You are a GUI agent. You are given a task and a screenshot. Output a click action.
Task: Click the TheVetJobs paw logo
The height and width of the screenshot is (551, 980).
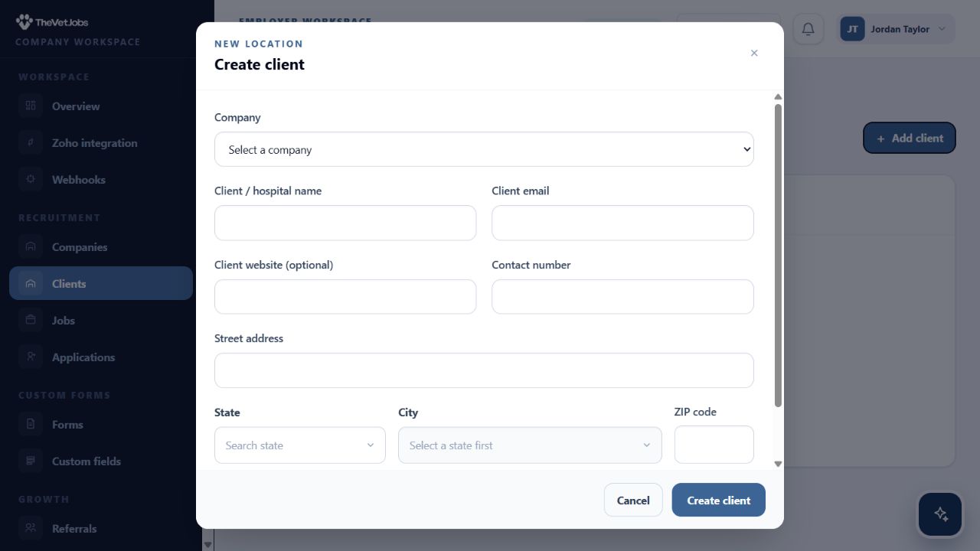pos(24,21)
